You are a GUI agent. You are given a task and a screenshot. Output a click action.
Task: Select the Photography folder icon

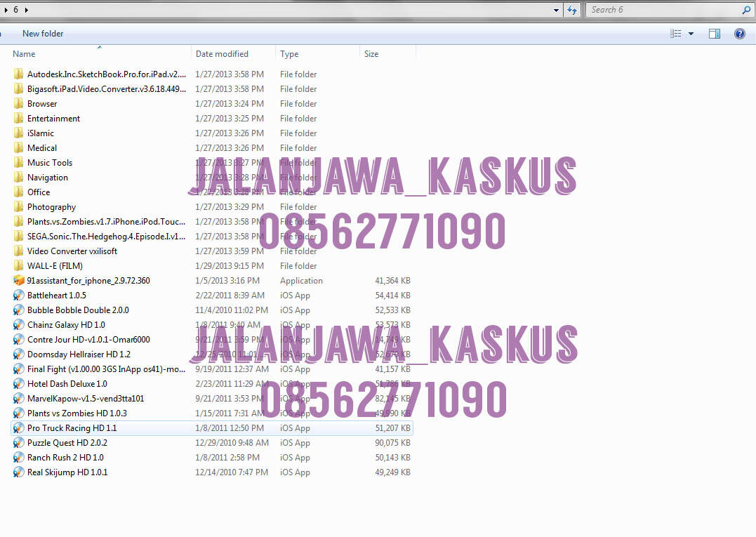(18, 207)
